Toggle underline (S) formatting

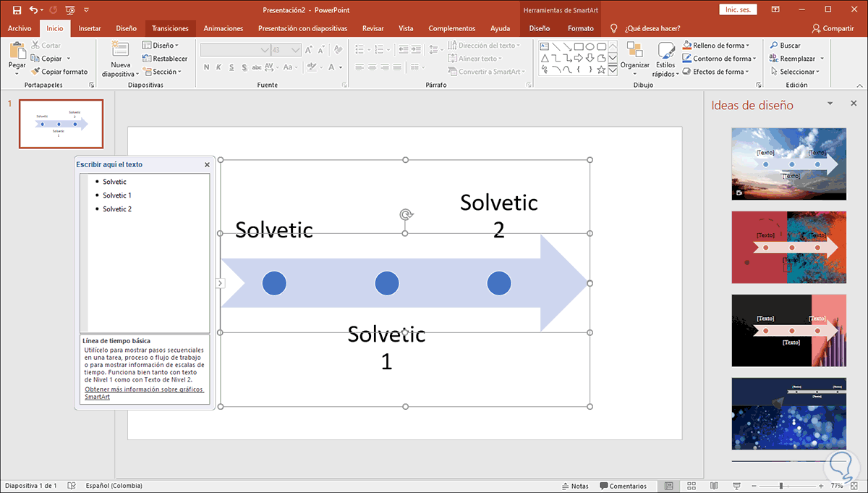(233, 67)
